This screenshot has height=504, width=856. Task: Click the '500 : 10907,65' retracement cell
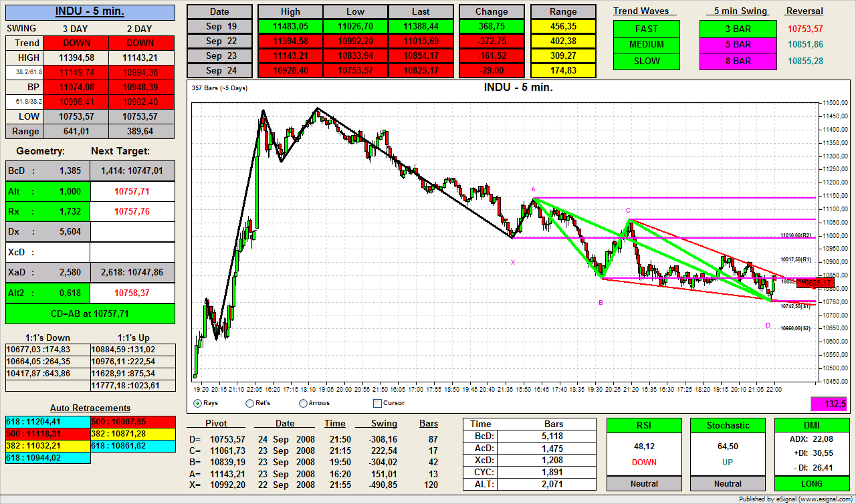click(133, 422)
